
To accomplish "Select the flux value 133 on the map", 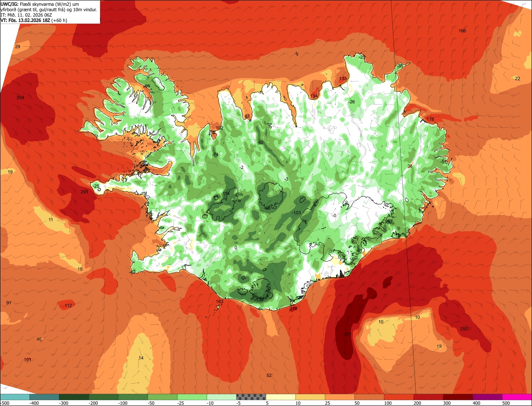I will tap(343, 78).
